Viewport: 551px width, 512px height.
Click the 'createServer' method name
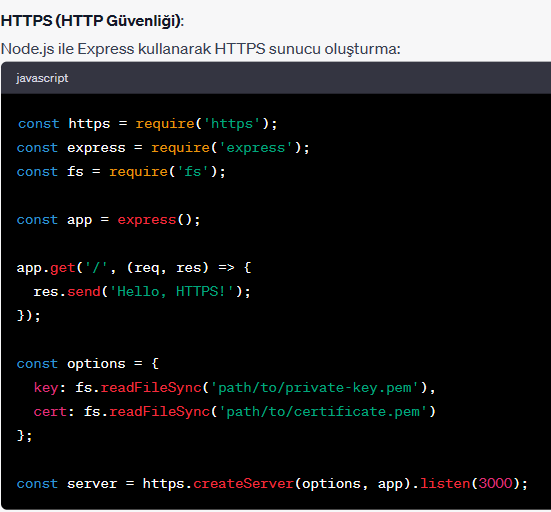(244, 484)
